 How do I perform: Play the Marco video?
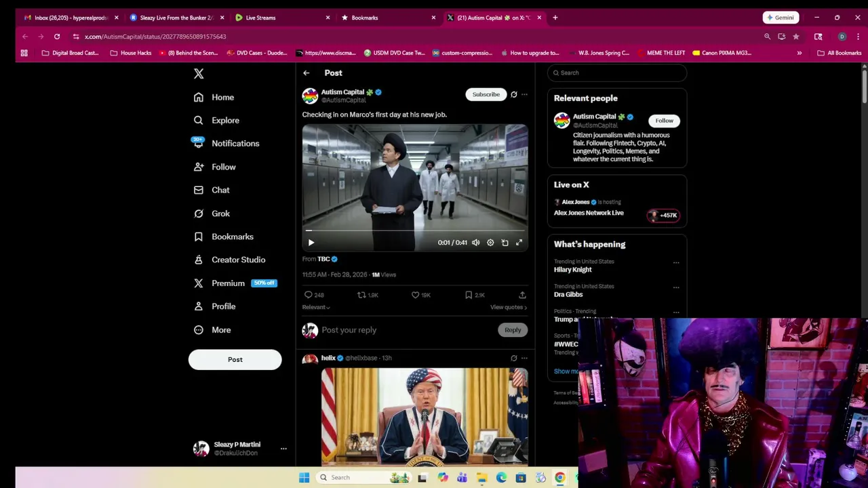tap(311, 243)
